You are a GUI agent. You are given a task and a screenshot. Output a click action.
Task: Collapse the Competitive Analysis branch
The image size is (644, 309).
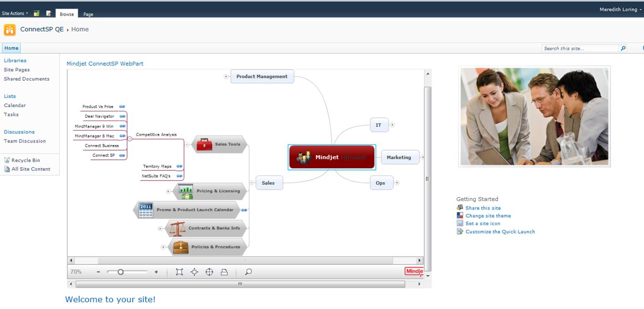130,139
